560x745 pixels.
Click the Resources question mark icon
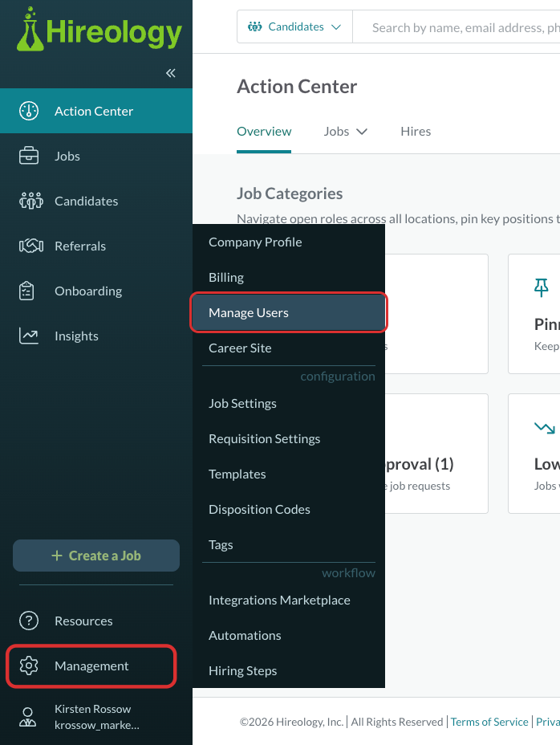29,621
